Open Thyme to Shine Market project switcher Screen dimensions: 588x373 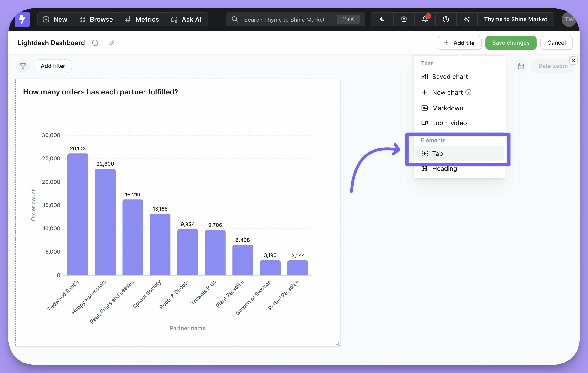click(515, 19)
